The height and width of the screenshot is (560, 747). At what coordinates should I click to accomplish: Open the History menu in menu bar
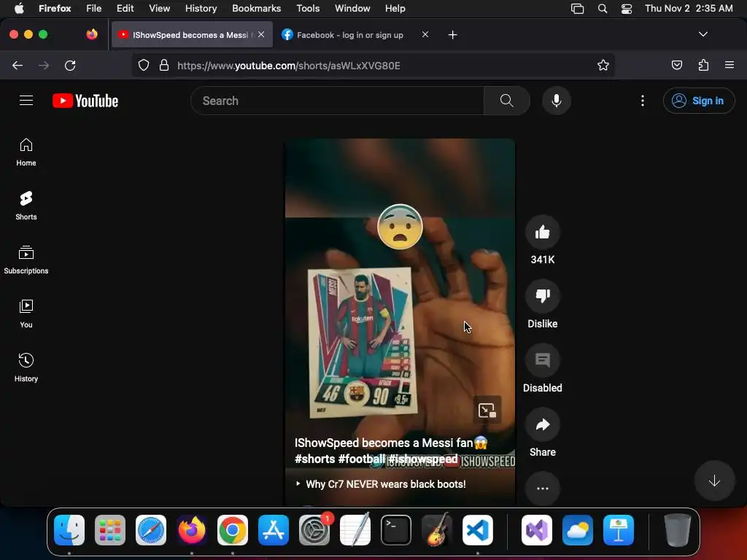tap(201, 8)
